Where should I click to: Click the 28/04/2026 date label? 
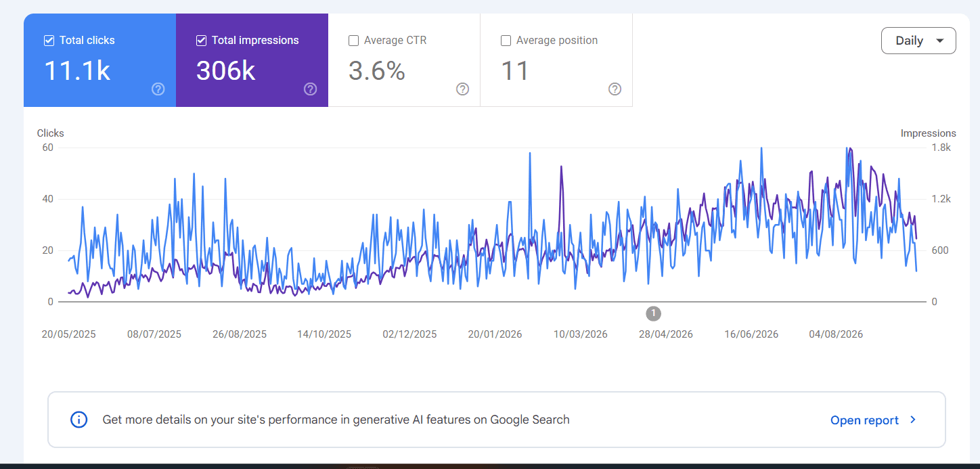[x=666, y=334]
